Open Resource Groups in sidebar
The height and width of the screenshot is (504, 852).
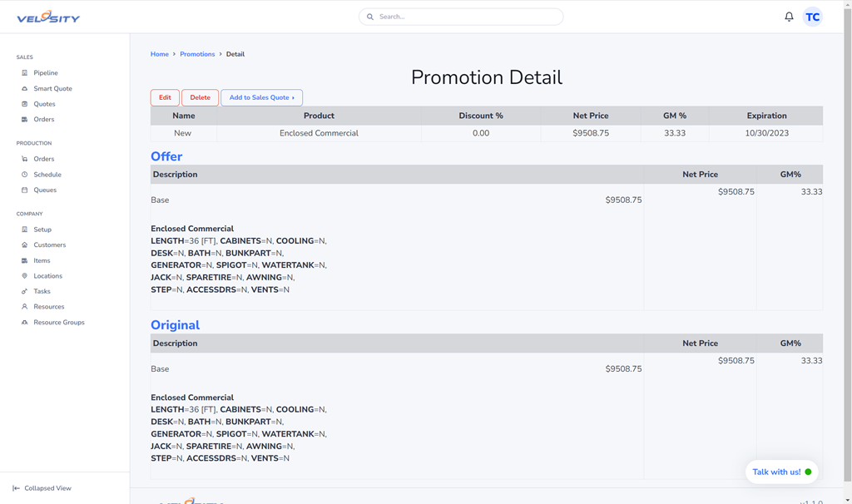58,323
